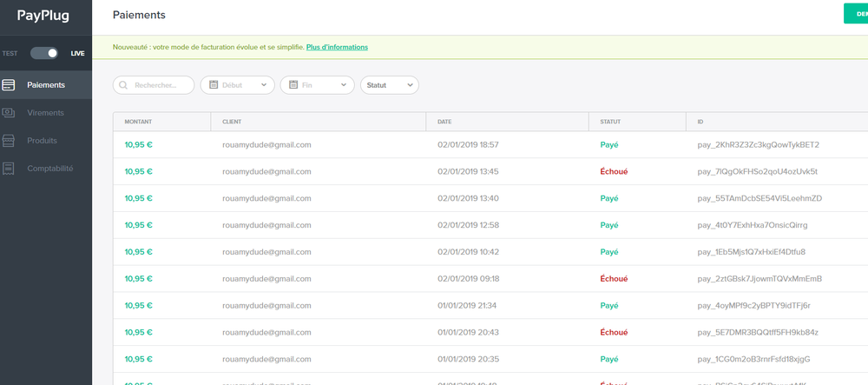Open payment dated 01/01/2019 20:35
Viewport: 868px width, 385px height.
[x=490, y=359]
